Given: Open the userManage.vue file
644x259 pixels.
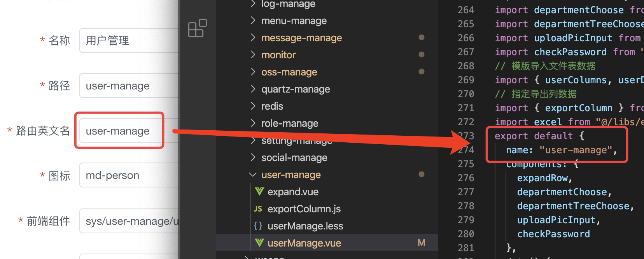Looking at the screenshot, I should (304, 243).
